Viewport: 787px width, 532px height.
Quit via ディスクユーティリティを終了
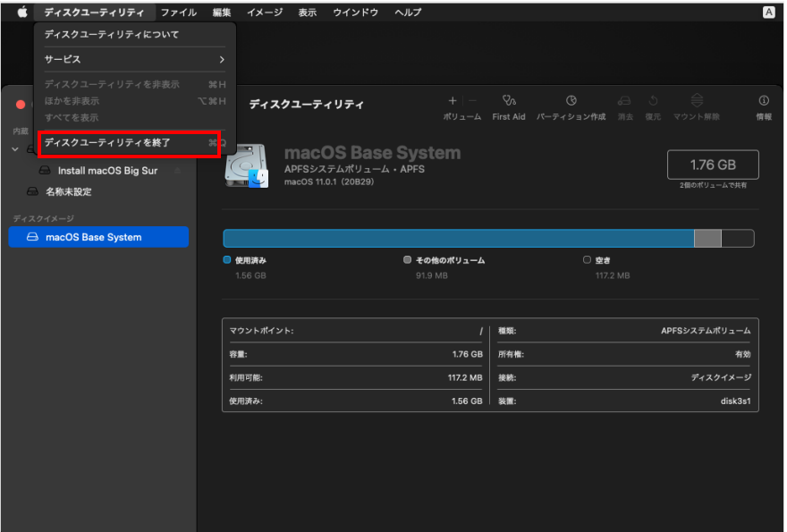(134, 142)
